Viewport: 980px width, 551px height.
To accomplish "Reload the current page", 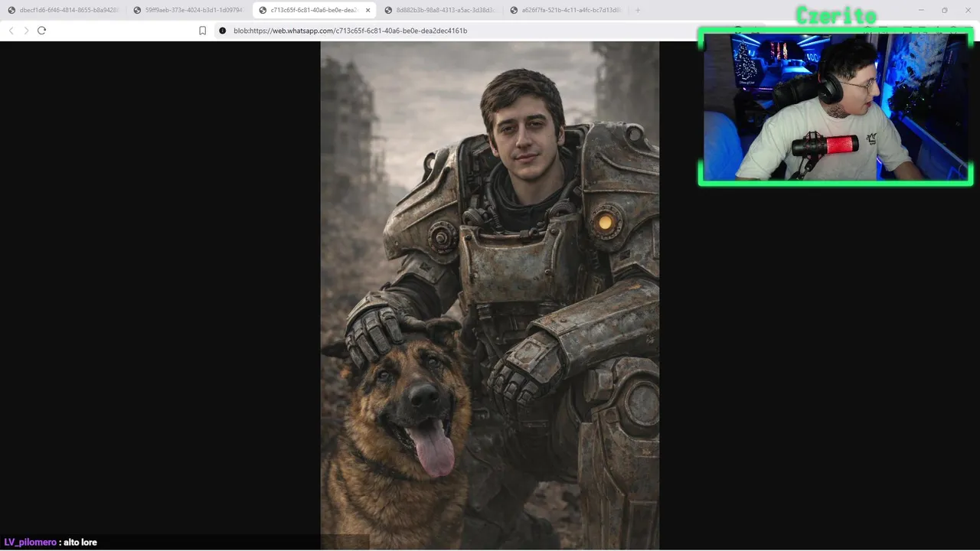I will 41,31.
